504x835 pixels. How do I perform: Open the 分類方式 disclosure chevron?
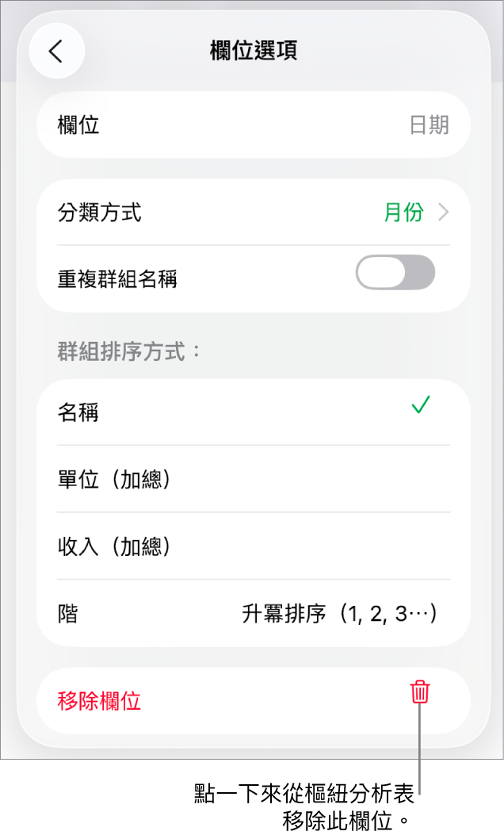(442, 213)
